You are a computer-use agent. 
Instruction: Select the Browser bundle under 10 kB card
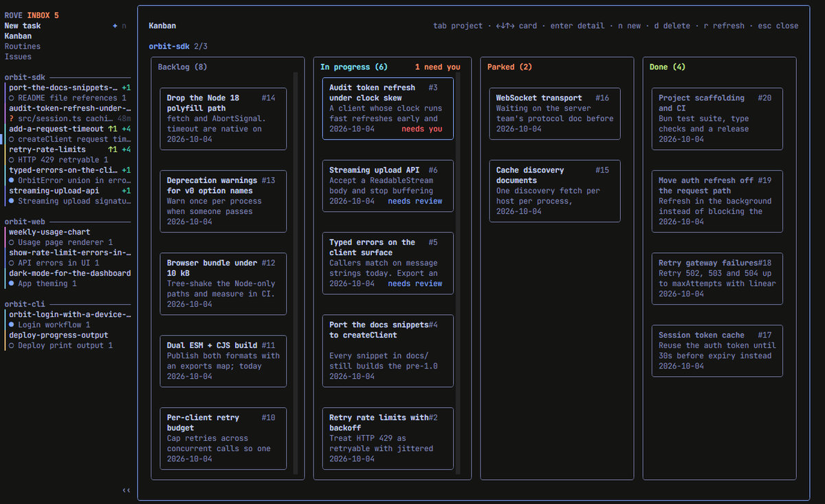pyautogui.click(x=223, y=283)
